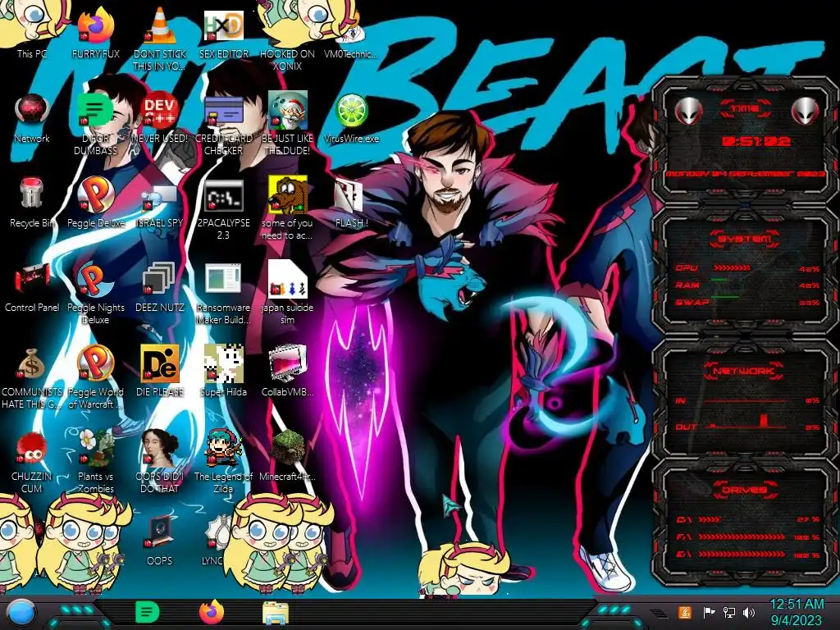Image resolution: width=840 pixels, height=630 pixels.
Task: Click the taskbar clock showing 12:51 AM
Action: pyautogui.click(x=797, y=612)
